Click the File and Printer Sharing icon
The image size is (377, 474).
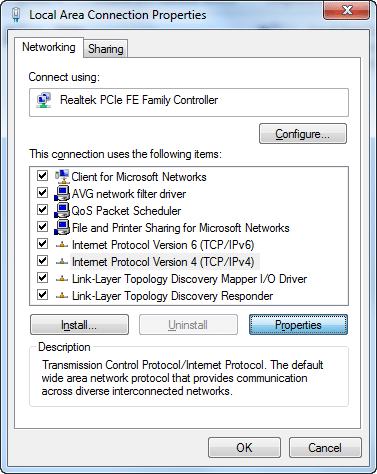tap(62, 227)
